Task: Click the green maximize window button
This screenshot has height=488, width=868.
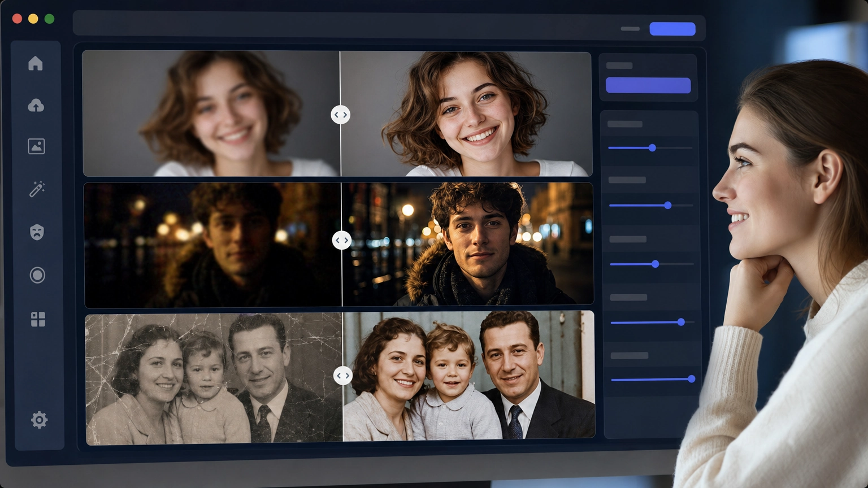Action: click(x=49, y=19)
